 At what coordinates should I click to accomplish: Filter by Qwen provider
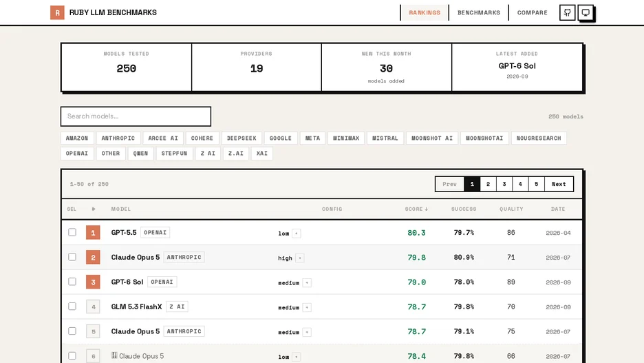pos(140,154)
